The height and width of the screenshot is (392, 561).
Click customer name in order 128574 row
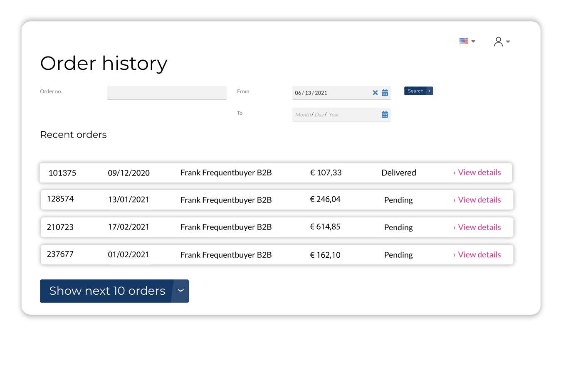(x=226, y=200)
